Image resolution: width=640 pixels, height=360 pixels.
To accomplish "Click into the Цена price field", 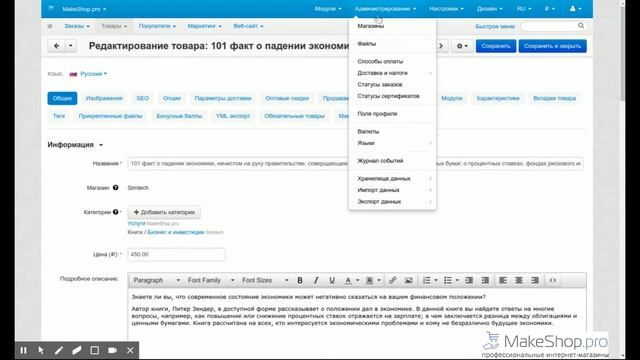I will click(x=176, y=254).
